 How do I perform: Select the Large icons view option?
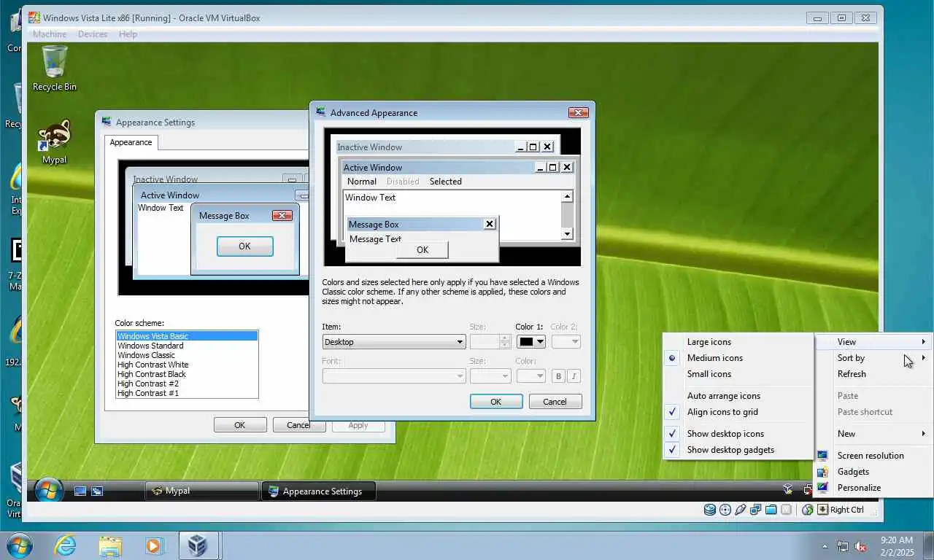tap(738, 342)
